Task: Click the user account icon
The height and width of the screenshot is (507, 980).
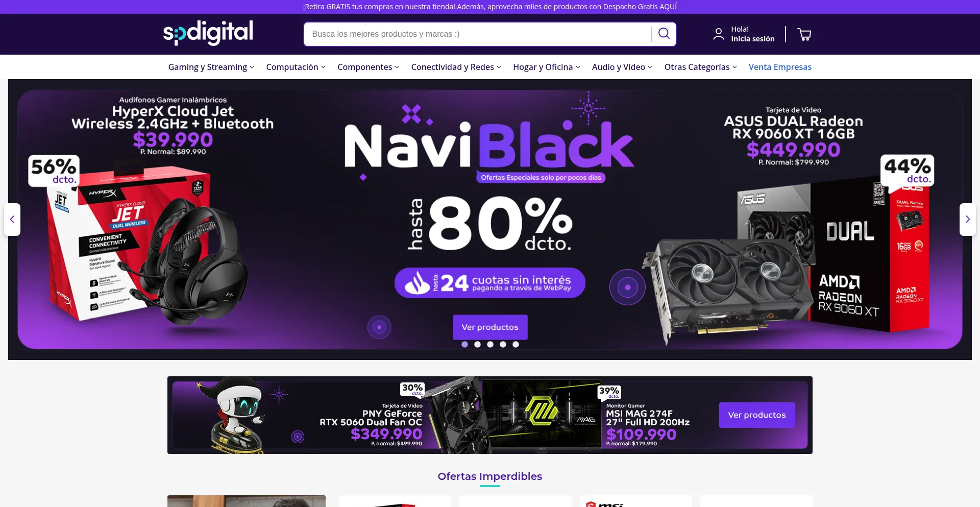Action: [x=718, y=34]
